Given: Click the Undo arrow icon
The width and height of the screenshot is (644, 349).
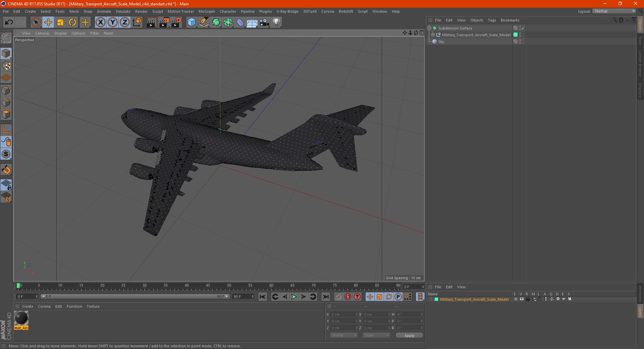Looking at the screenshot, I should coord(9,22).
